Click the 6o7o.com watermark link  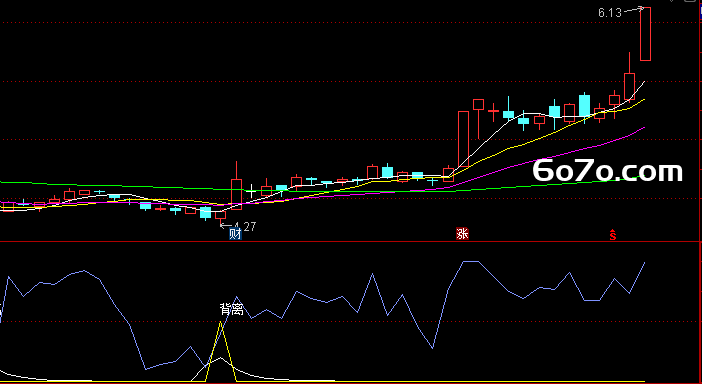pyautogui.click(x=608, y=171)
